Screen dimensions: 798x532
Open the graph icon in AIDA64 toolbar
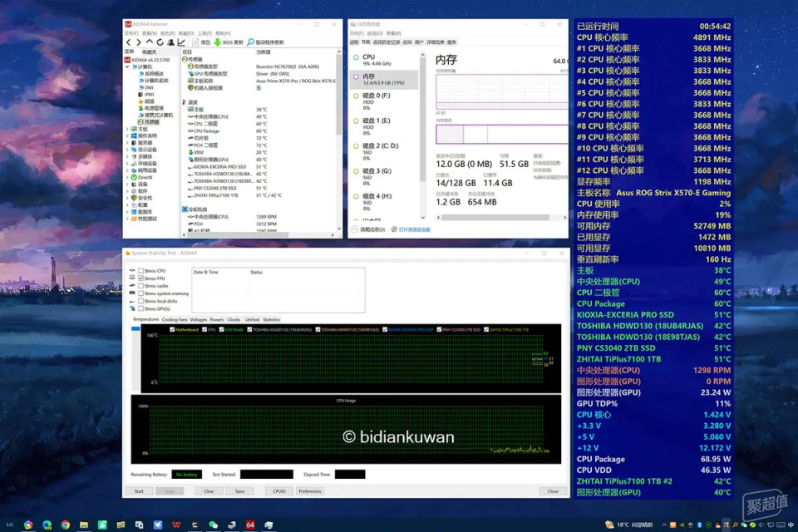[x=181, y=42]
